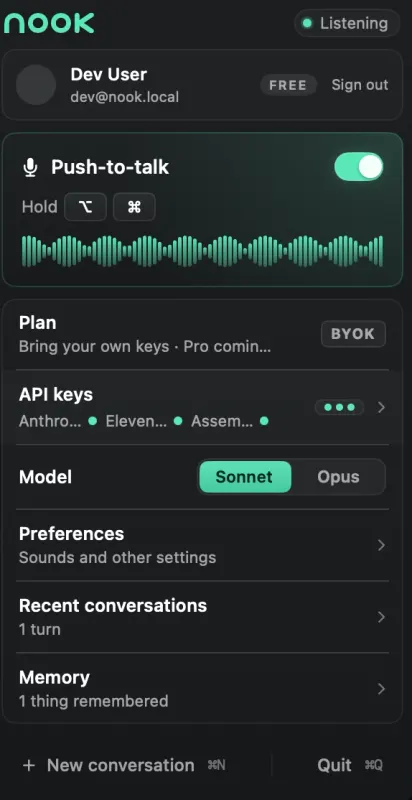Open the Plan row
Viewport: 412px width, 800px height.
click(202, 335)
